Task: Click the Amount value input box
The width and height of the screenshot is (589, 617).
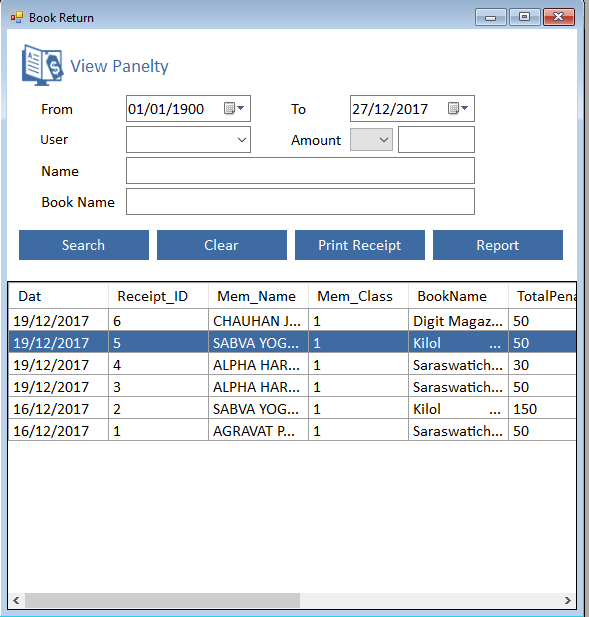Action: [436, 140]
